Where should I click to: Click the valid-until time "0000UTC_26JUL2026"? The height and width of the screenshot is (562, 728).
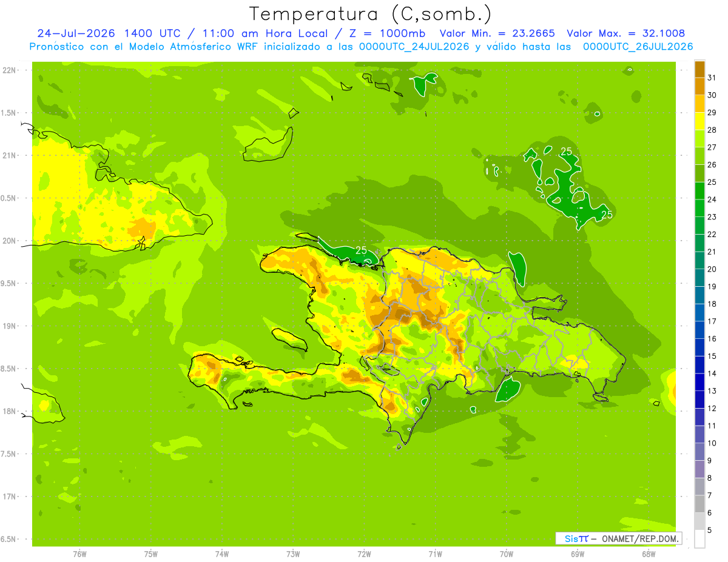pyautogui.click(x=638, y=47)
